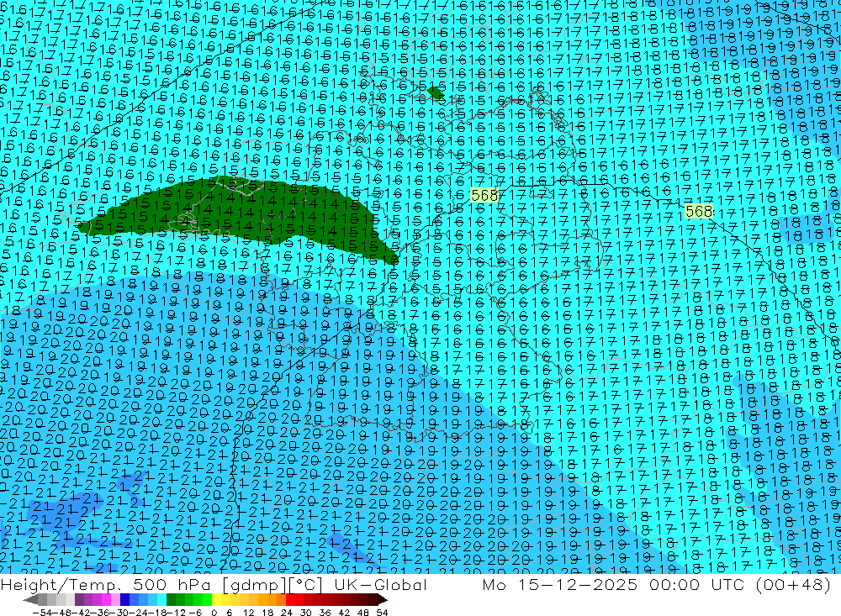Click the 'Mo 15-12-2025' date text
Image resolution: width=841 pixels, height=616 pixels.
[560, 585]
